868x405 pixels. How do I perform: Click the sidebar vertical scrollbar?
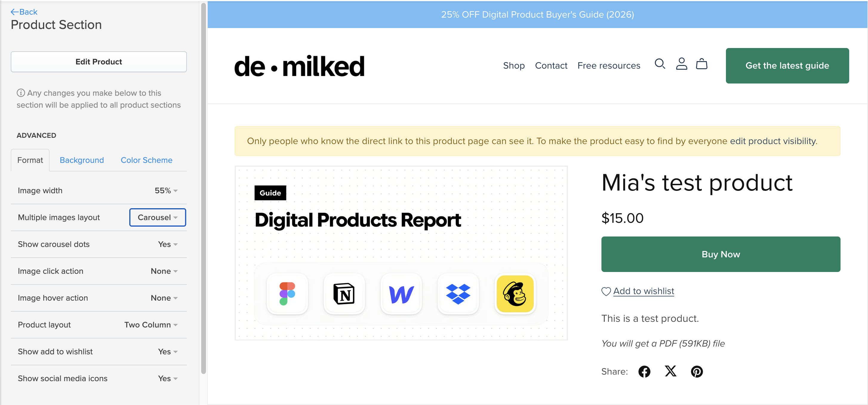[203, 188]
